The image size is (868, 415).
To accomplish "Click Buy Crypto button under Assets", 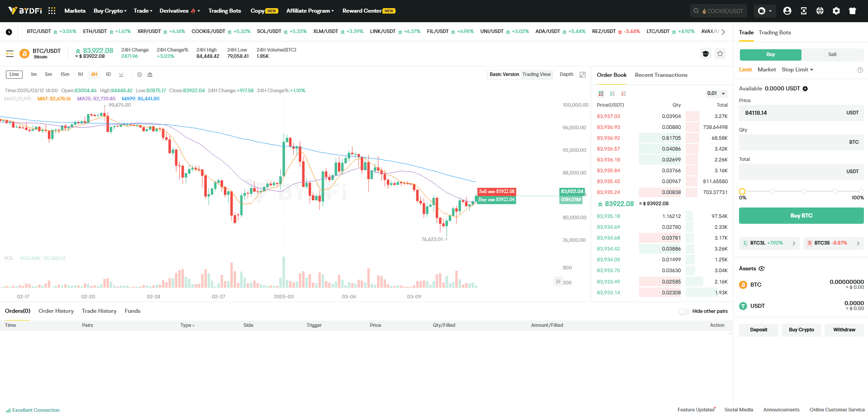I will click(x=801, y=330).
